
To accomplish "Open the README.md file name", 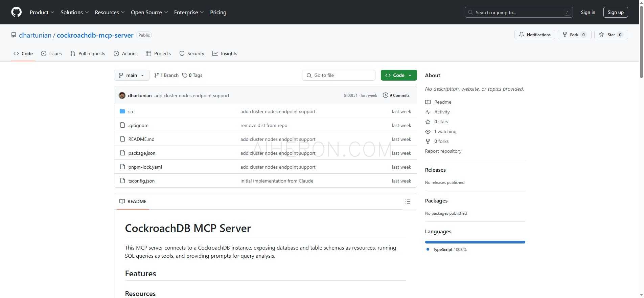I will [141, 139].
